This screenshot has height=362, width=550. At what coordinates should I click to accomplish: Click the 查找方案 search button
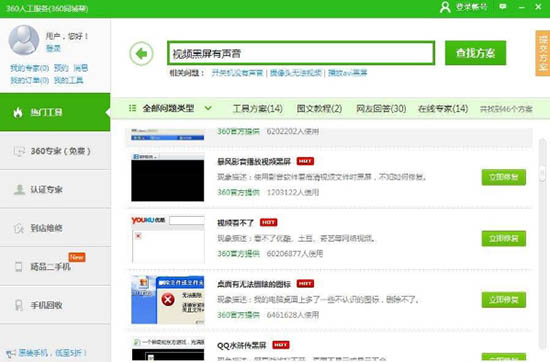475,53
